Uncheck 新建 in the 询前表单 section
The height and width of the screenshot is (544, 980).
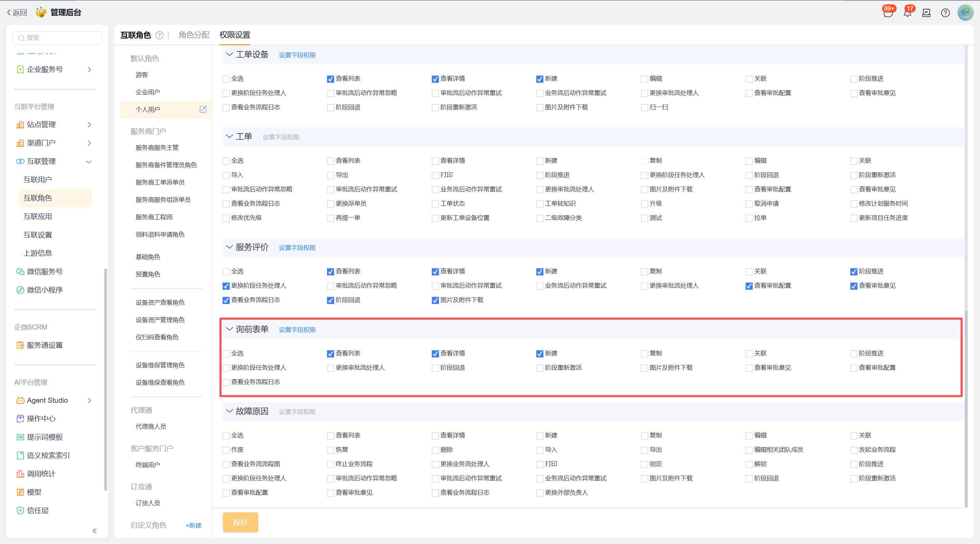click(x=539, y=354)
